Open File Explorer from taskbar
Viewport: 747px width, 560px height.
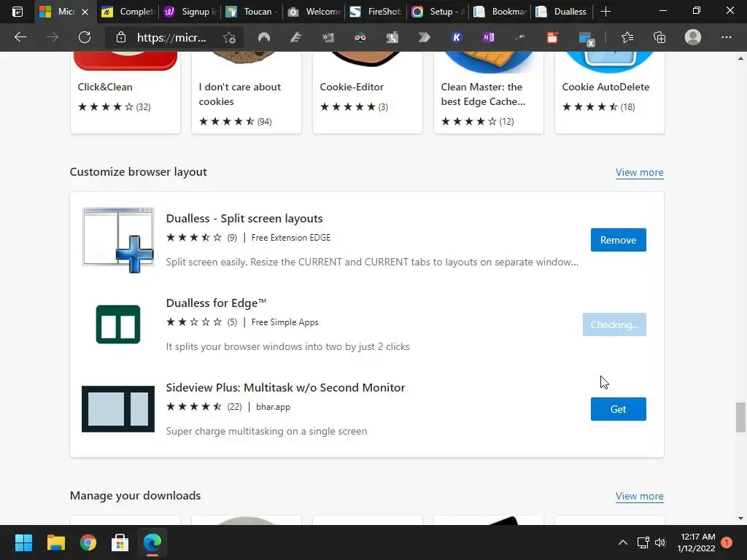pos(55,542)
